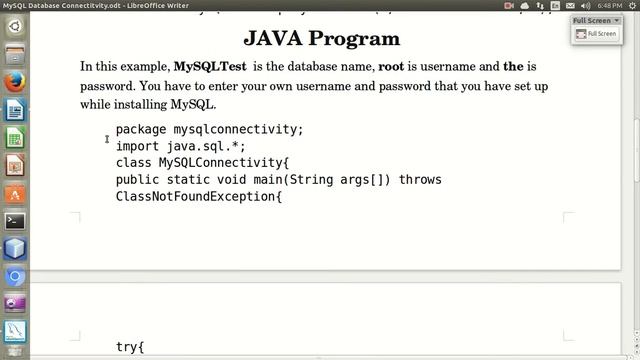Open the blue cube application in launcher
This screenshot has width=640, height=360.
point(15,249)
